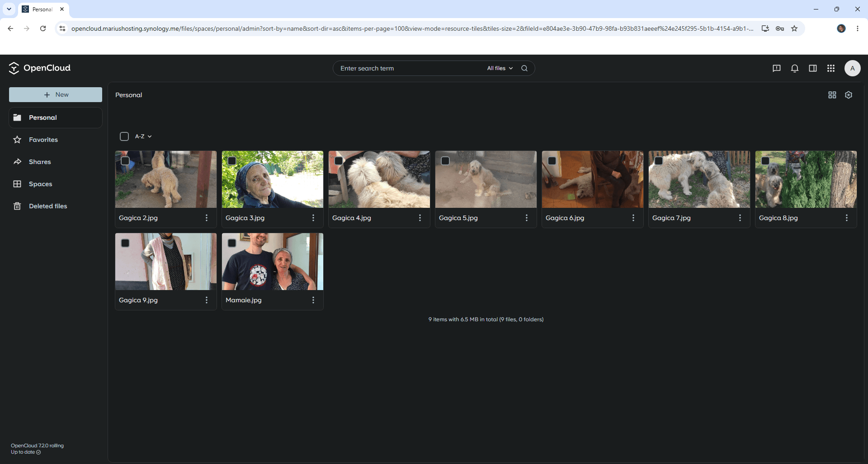Switch view mode using tiles icon
The width and height of the screenshot is (868, 464).
click(x=832, y=95)
